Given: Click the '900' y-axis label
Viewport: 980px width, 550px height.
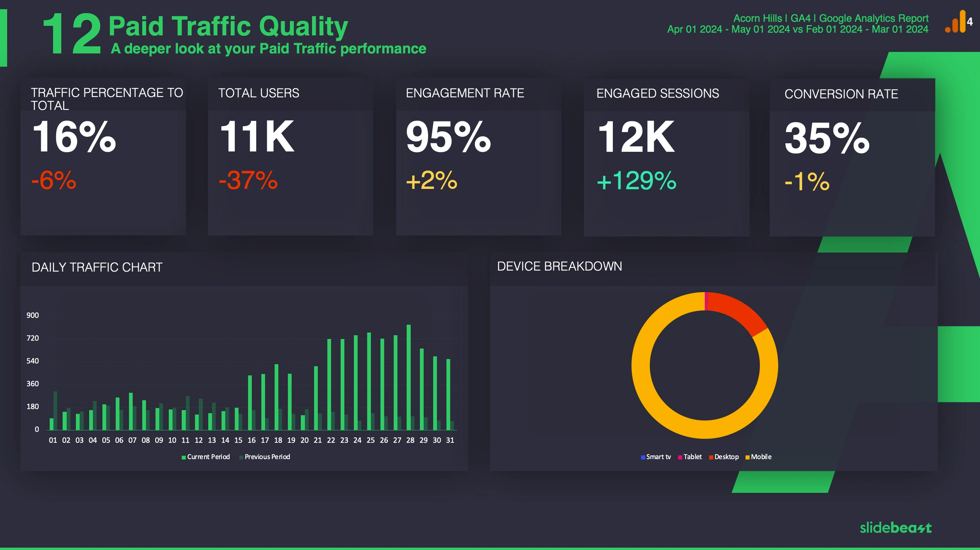Looking at the screenshot, I should point(33,315).
